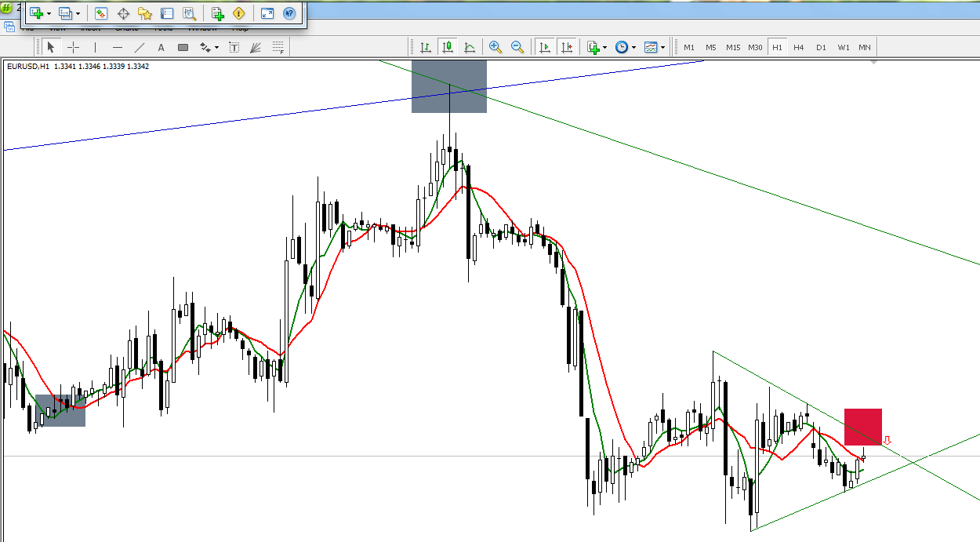
Task: Set timeframe to D1
Action: (821, 47)
